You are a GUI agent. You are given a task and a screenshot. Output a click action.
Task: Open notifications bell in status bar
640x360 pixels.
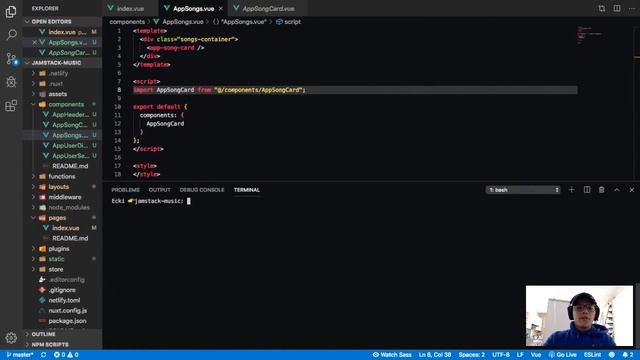pyautogui.click(x=628, y=355)
